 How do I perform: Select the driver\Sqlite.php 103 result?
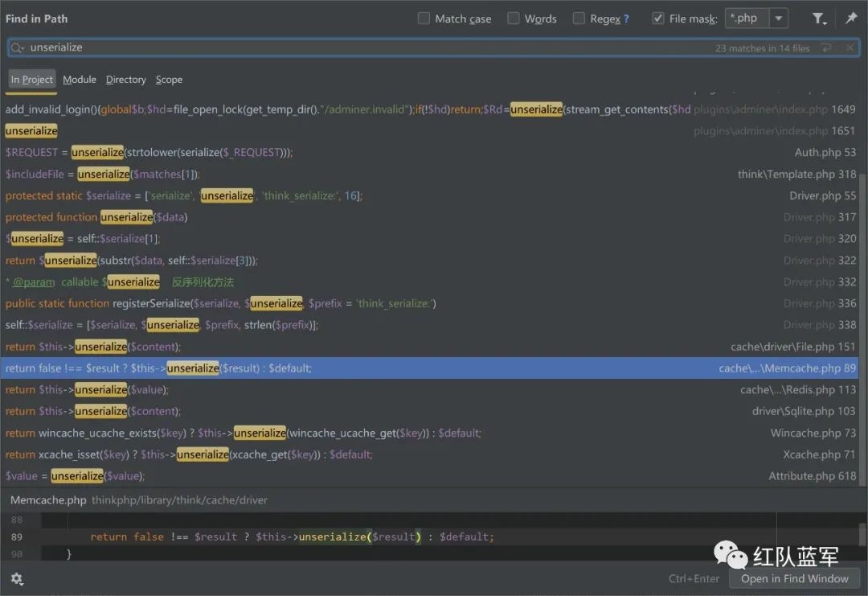tap(429, 412)
